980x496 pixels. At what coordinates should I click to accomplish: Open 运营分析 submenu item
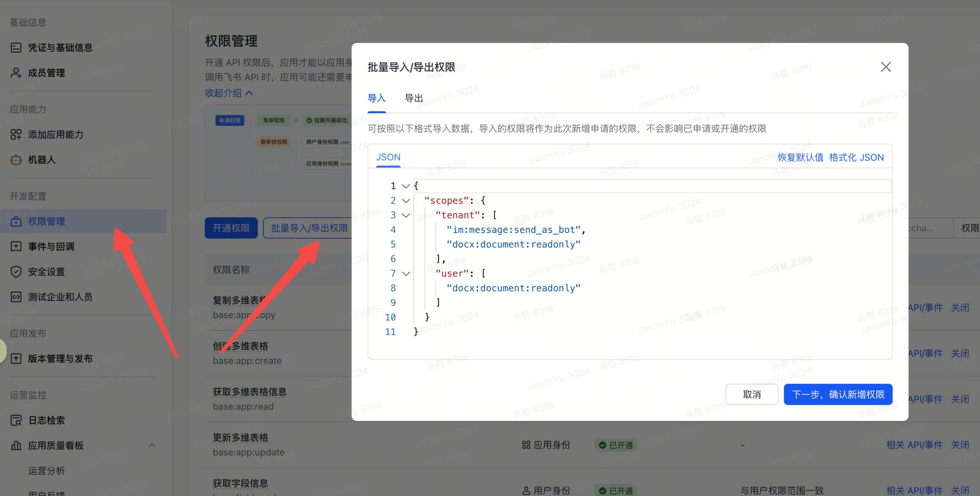[x=46, y=471]
